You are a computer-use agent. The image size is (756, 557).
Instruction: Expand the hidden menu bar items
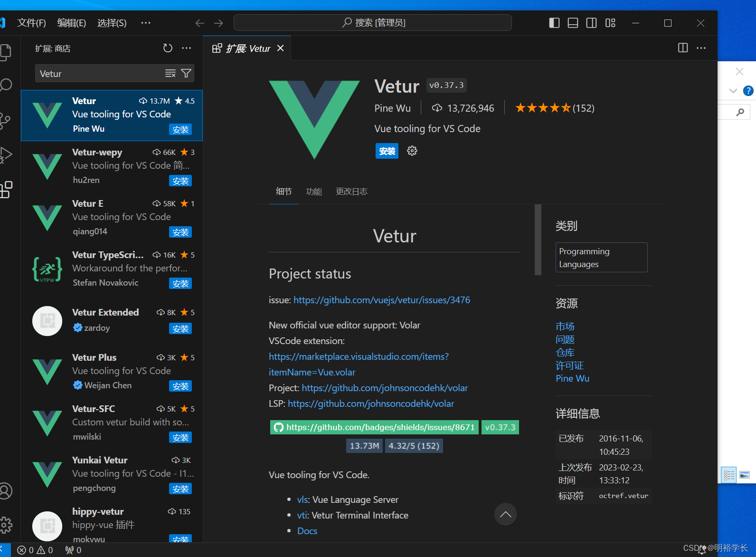coord(146,23)
